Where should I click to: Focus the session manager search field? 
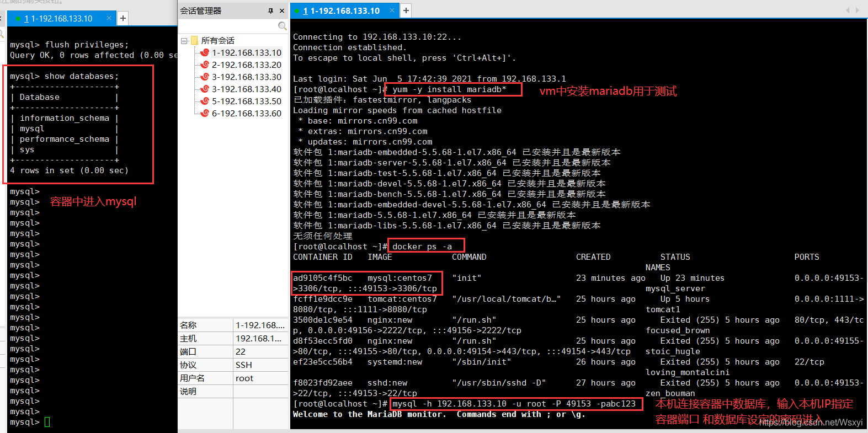[x=228, y=26]
